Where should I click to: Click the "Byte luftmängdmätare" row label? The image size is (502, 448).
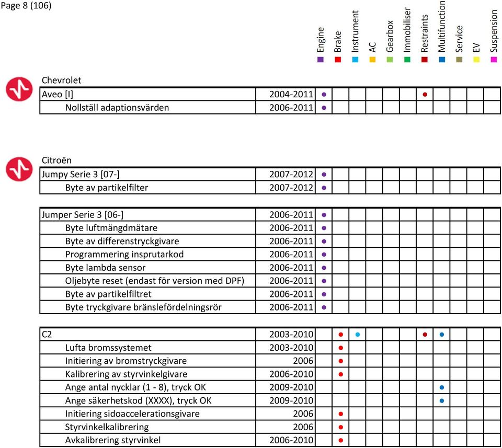(x=111, y=228)
